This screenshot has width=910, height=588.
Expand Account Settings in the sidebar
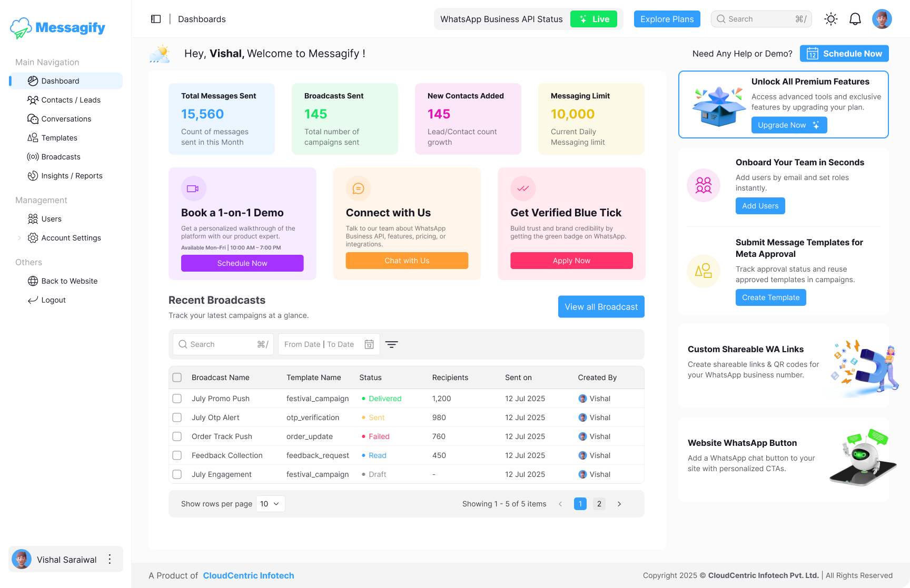pos(71,237)
